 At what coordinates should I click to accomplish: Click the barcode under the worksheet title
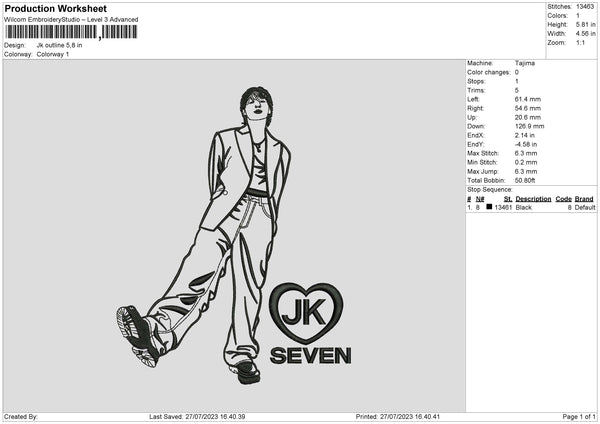click(x=71, y=32)
